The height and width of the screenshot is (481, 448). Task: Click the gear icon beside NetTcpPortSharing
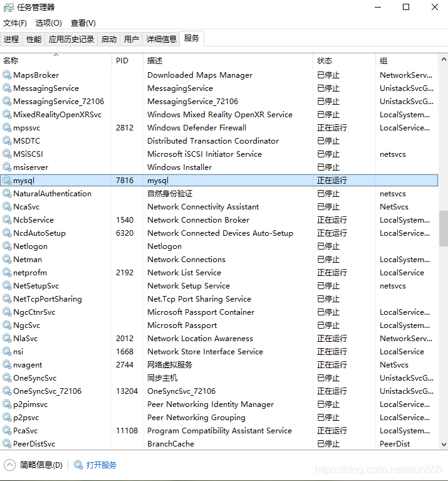7,299
